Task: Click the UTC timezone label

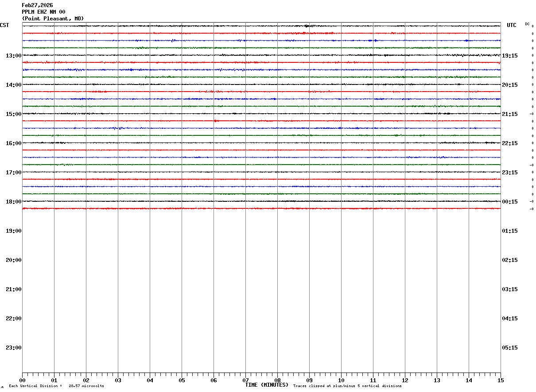Action: point(512,25)
